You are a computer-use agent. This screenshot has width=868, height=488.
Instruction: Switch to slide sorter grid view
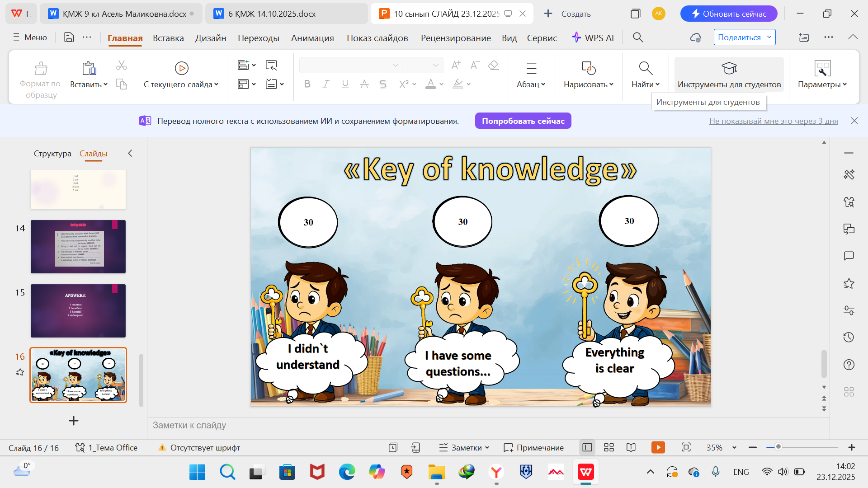[609, 447]
